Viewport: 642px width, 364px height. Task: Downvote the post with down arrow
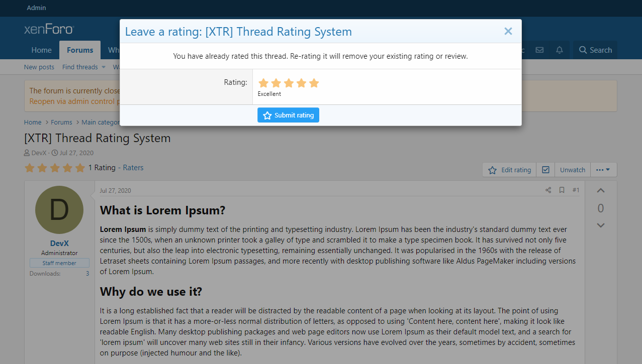tap(600, 225)
